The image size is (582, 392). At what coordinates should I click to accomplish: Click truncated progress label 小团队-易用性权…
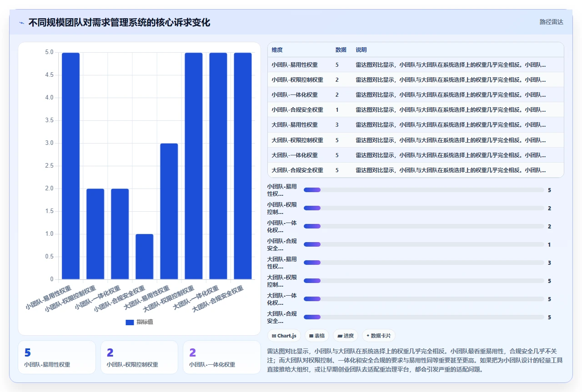(282, 190)
